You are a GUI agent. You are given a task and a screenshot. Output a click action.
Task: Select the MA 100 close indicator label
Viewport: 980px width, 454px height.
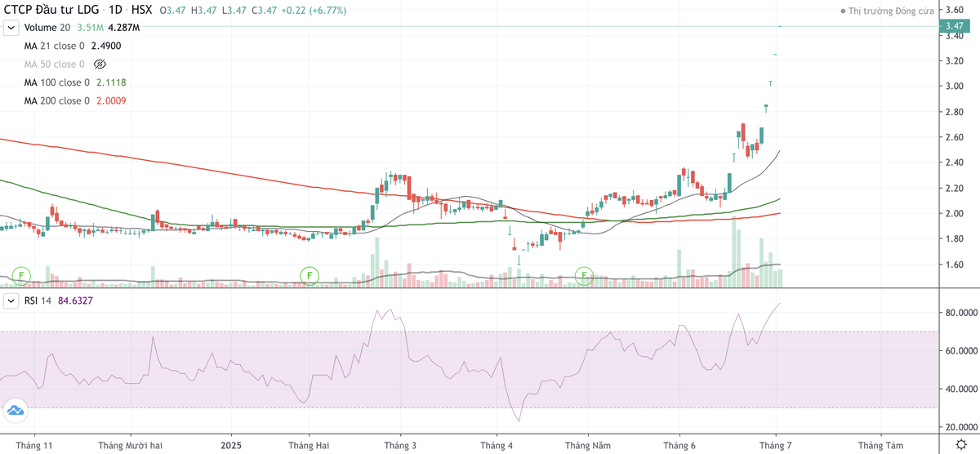pyautogui.click(x=57, y=82)
